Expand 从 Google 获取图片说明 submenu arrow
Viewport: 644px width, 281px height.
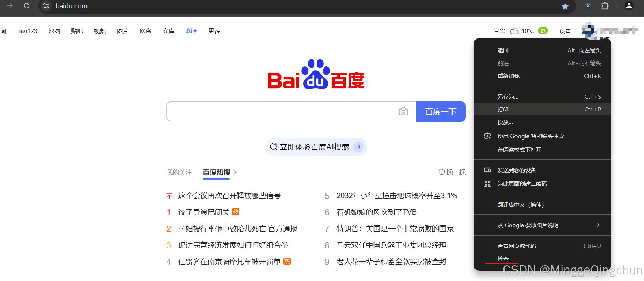598,225
